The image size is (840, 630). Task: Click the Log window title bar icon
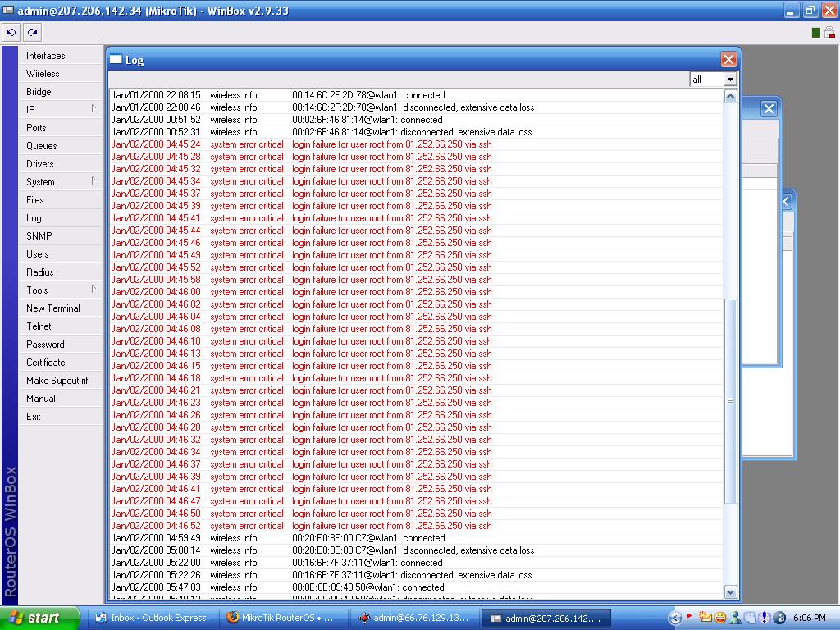[x=115, y=59]
